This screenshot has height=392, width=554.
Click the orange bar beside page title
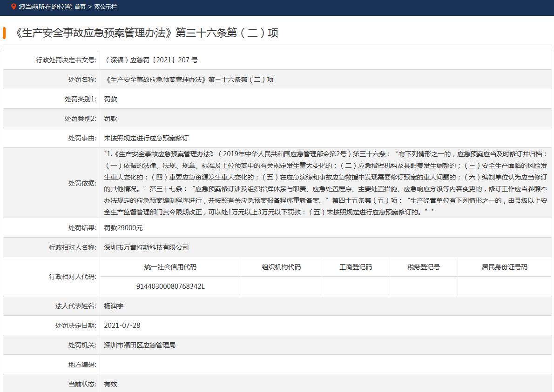click(x=4, y=33)
